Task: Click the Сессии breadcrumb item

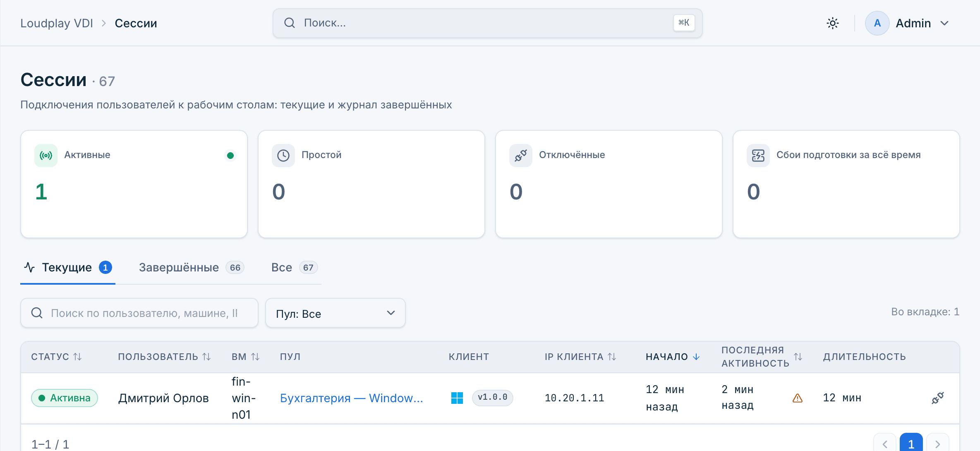Action: point(136,23)
